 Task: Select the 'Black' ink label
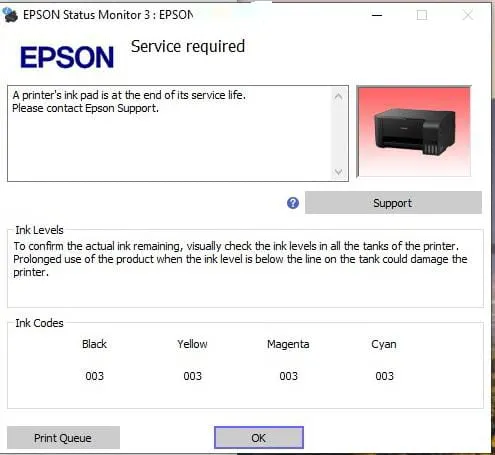94,344
